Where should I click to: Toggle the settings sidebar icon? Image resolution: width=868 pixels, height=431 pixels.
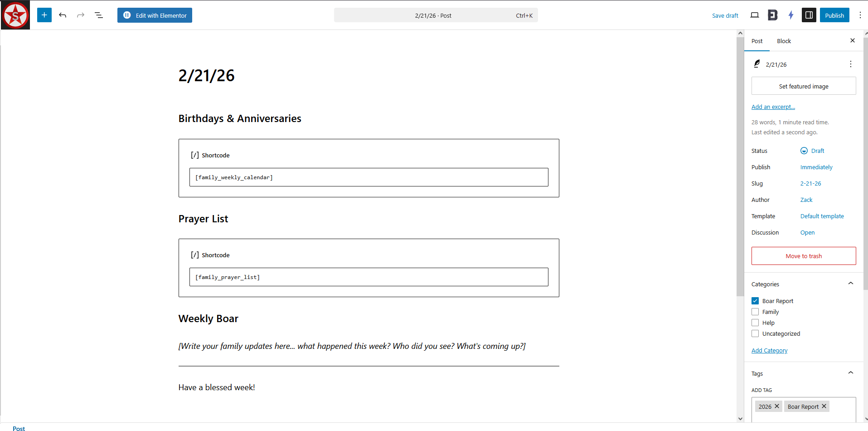point(809,15)
